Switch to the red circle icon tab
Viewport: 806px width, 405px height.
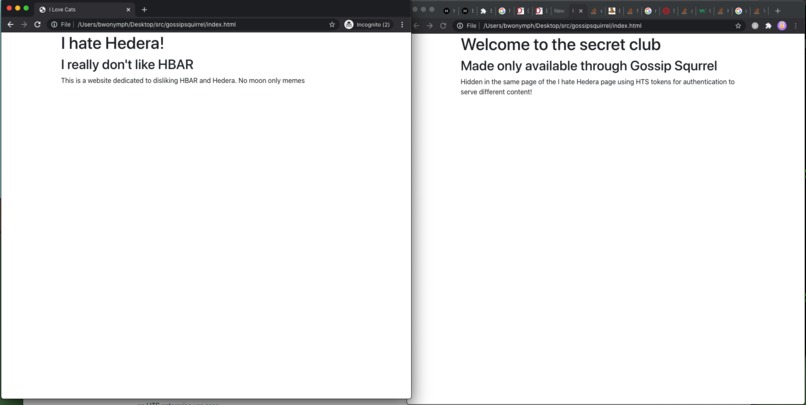click(666, 11)
